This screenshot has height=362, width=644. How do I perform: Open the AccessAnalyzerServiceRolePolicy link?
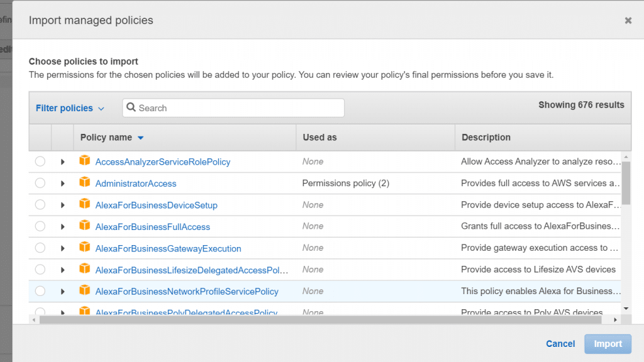163,162
